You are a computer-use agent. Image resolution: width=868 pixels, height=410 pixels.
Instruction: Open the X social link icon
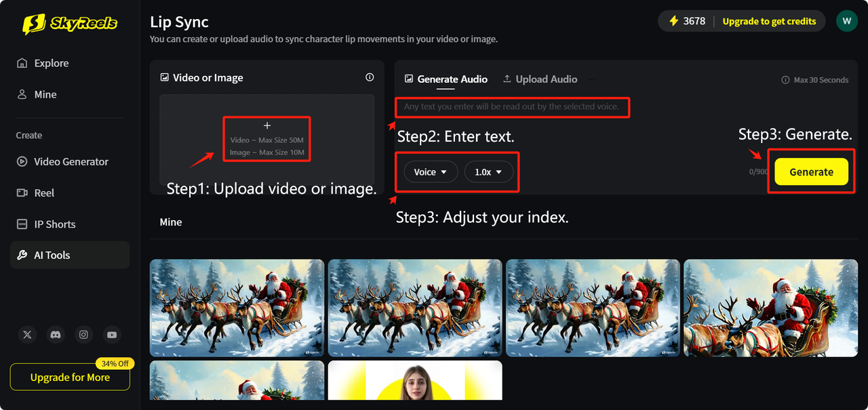click(x=27, y=334)
